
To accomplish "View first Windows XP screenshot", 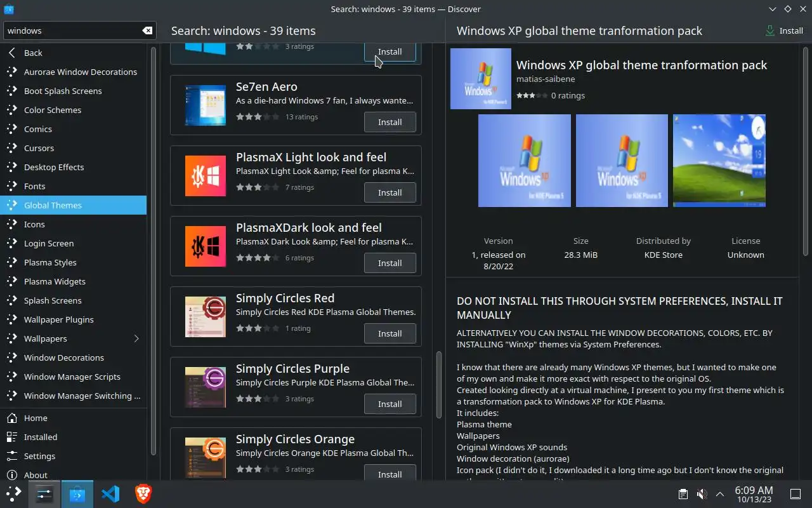I will pos(525,161).
